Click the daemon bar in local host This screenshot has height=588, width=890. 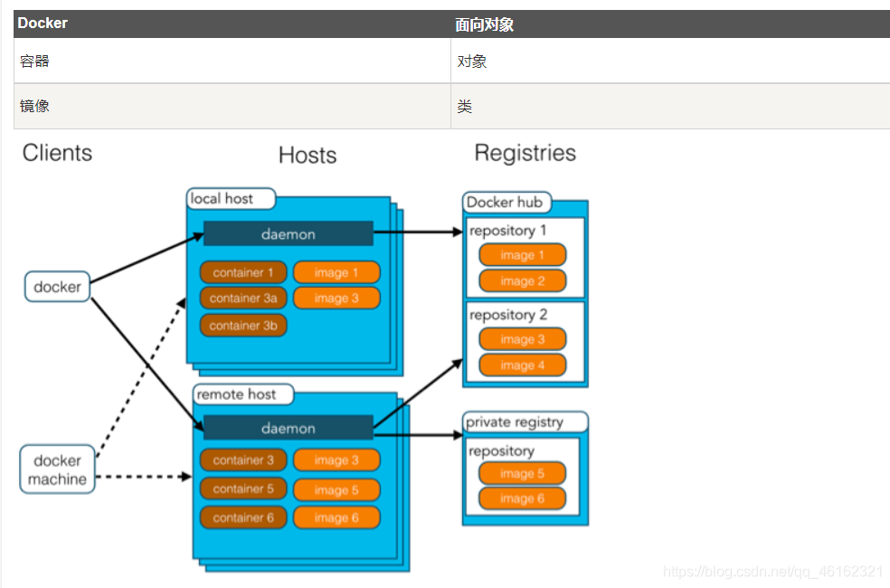[289, 233]
